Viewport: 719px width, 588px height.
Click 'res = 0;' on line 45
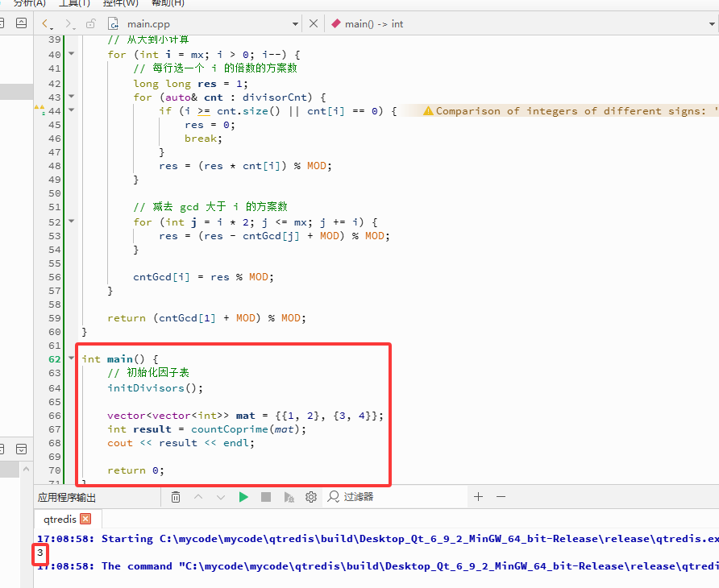(210, 125)
